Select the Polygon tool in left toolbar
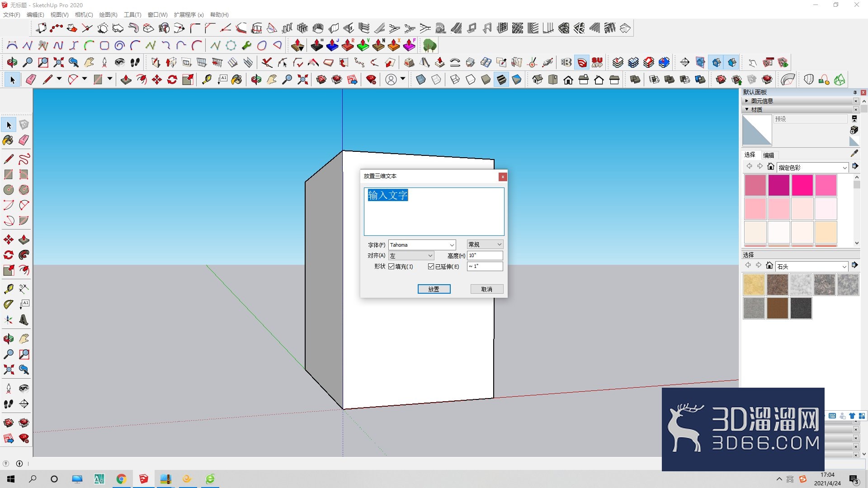Image resolution: width=868 pixels, height=488 pixels. click(24, 190)
